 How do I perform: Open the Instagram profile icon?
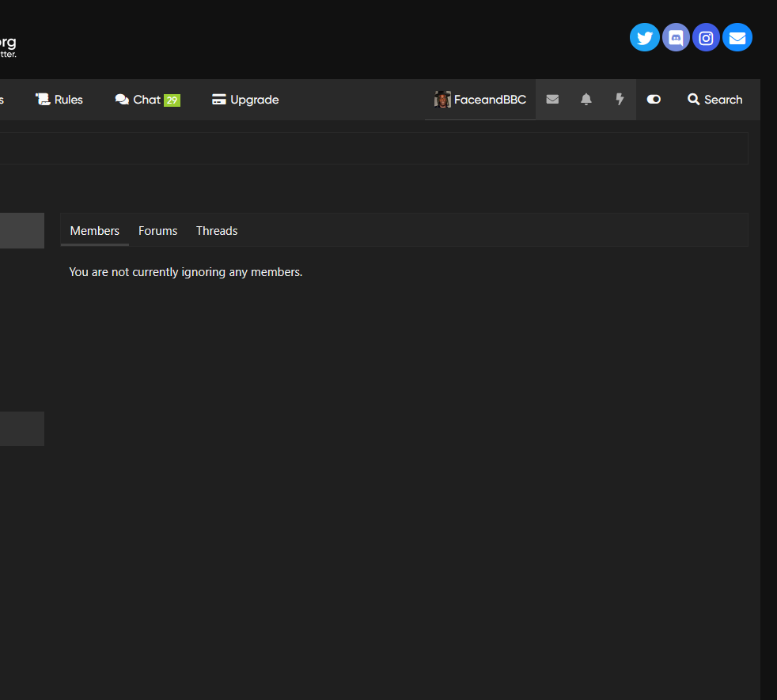pos(706,37)
